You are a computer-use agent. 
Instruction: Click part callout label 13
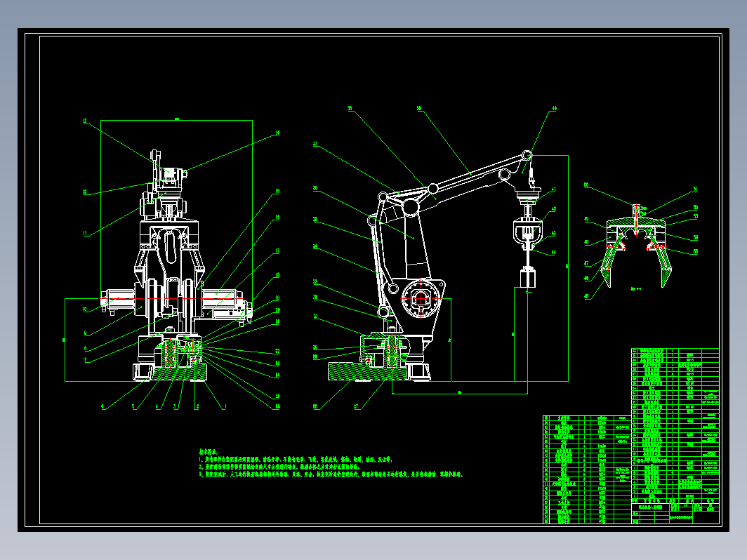pyautogui.click(x=85, y=121)
